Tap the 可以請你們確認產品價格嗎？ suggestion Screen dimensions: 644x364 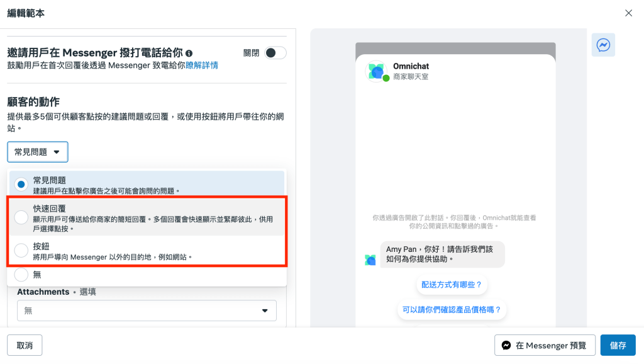coord(453,309)
